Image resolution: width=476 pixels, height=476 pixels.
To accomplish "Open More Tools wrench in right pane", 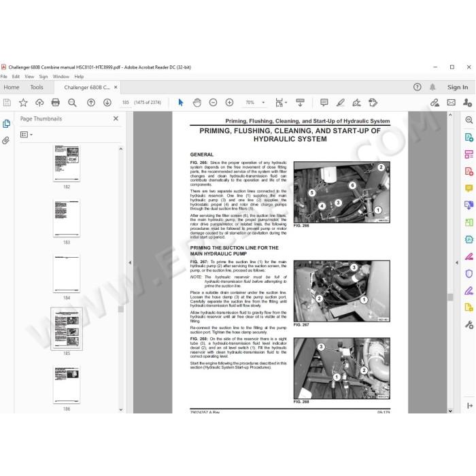I will coord(469,325).
